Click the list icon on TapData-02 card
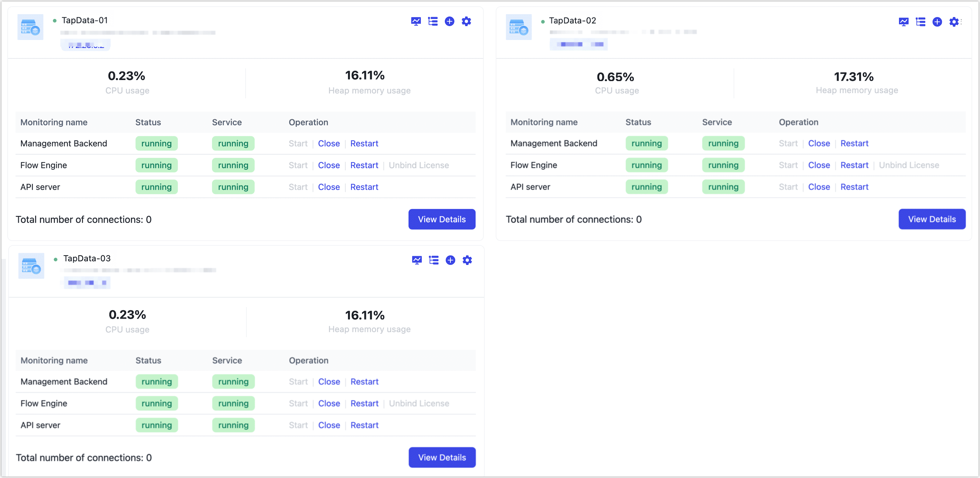 point(920,22)
